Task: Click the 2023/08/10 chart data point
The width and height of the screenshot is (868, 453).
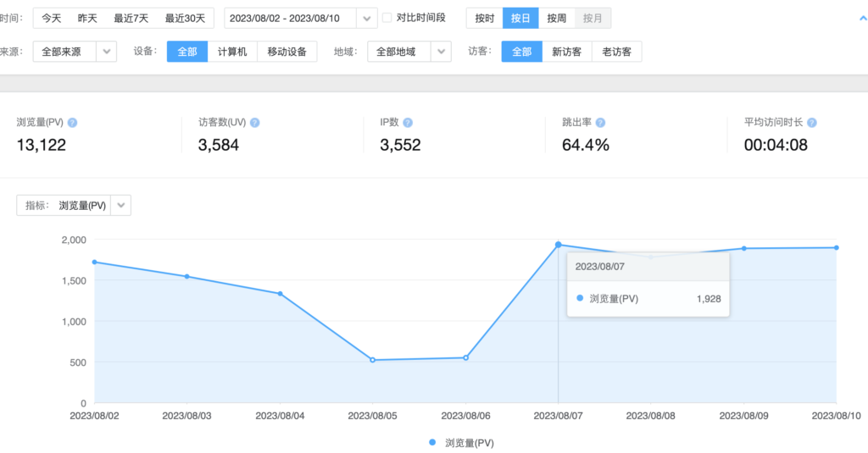Action: pos(837,248)
